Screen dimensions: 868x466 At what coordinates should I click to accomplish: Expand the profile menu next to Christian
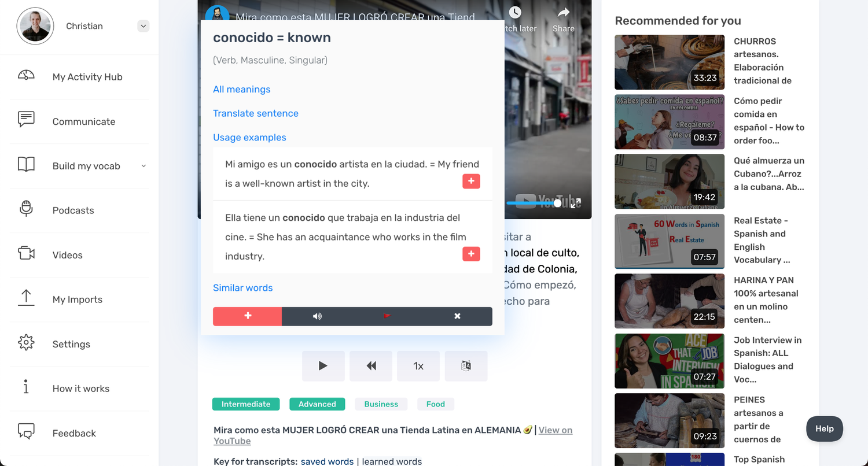point(143,25)
